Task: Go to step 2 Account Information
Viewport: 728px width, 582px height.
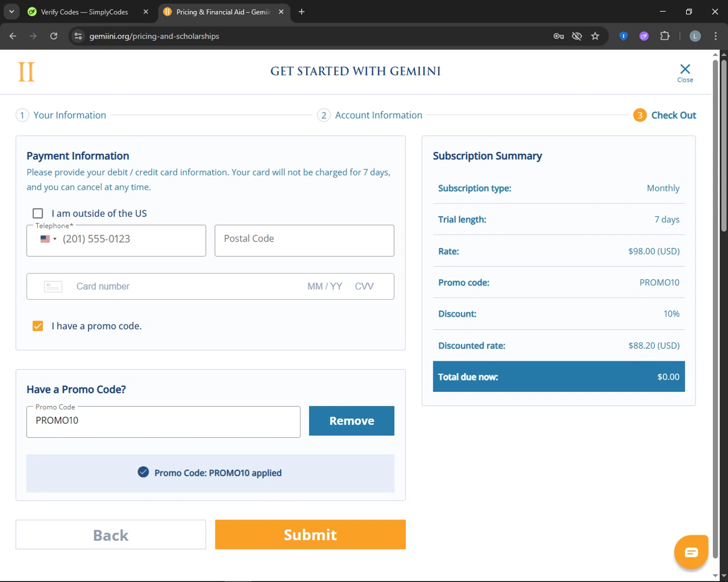Action: (x=370, y=115)
